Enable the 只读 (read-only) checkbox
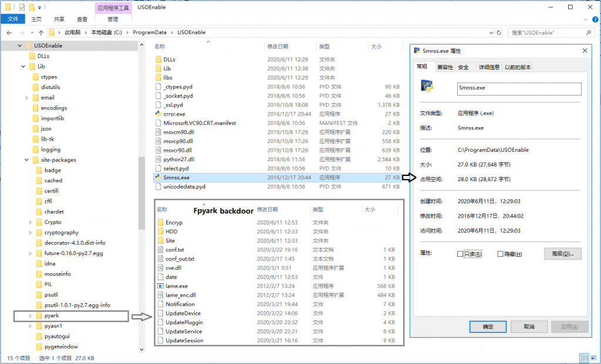The width and height of the screenshot is (601, 364). [460, 254]
